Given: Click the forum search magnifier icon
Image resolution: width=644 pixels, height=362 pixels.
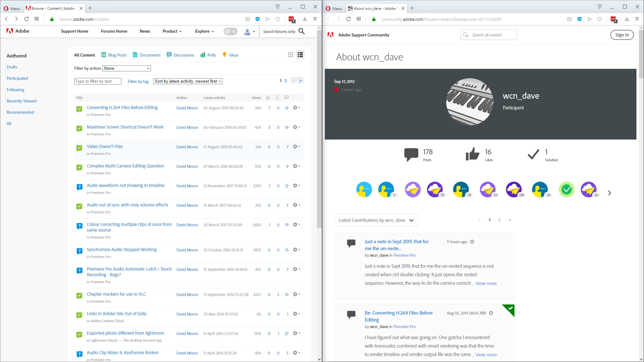Looking at the screenshot, I should point(302,31).
